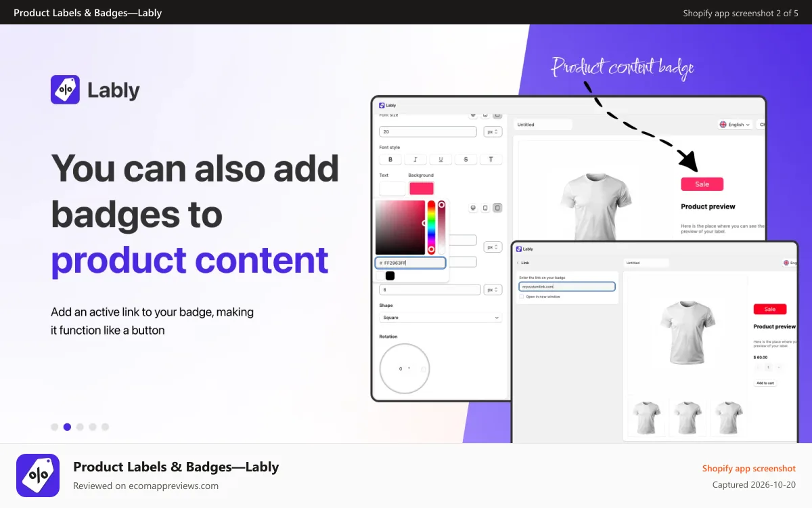
Task: Open px unit dropdown beside font size 20
Action: 493,132
